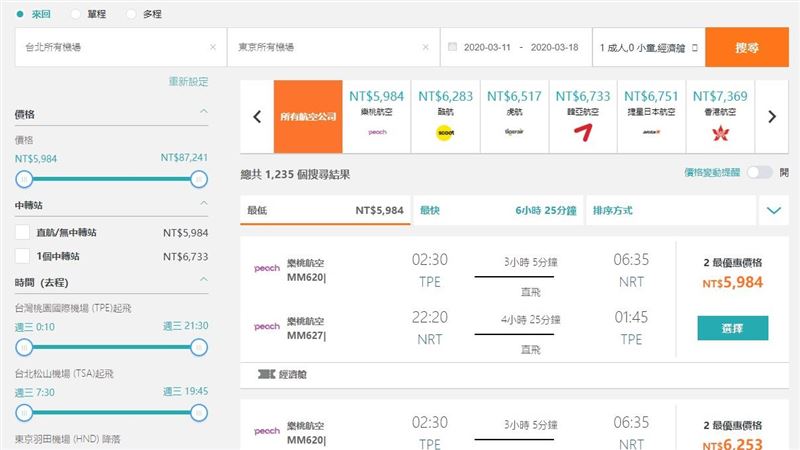800x450 pixels.
Task: Filter by Scoot 酷航 NT$6,283 tile
Action: (445, 117)
